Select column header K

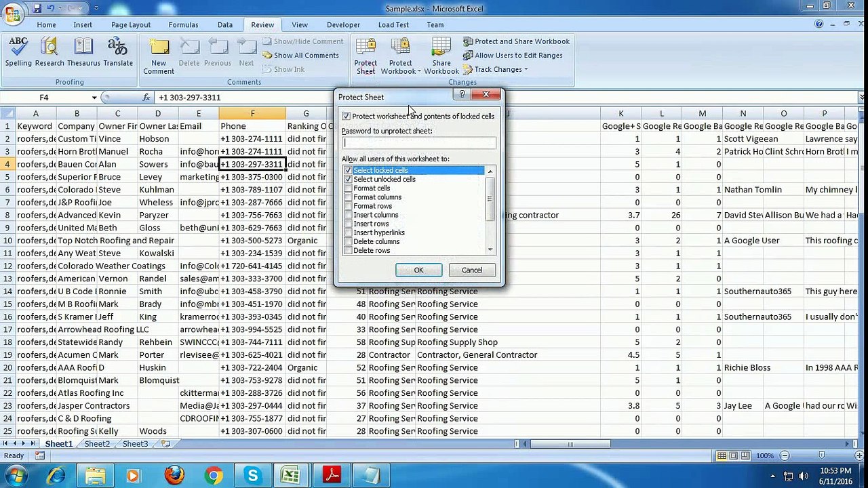point(620,114)
